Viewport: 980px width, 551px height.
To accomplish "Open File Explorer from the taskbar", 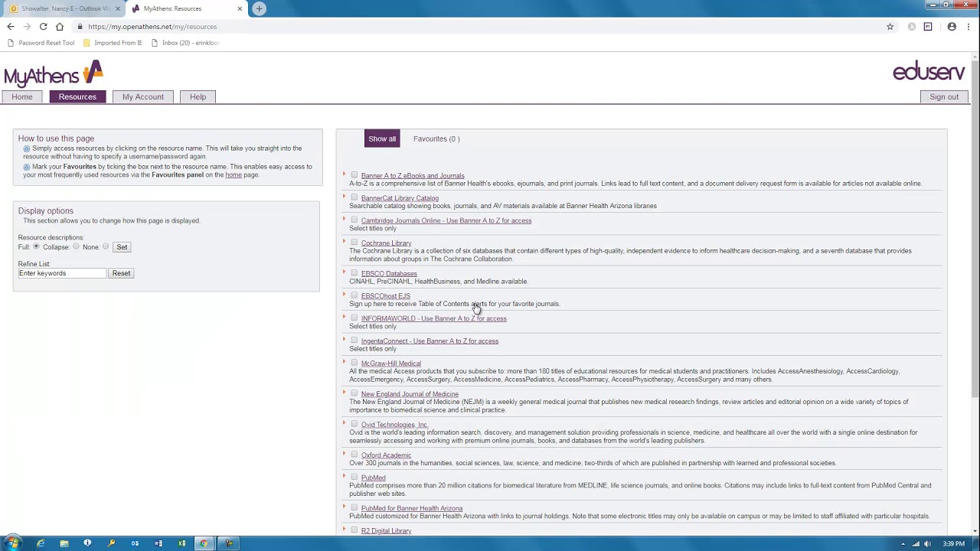I will point(64,543).
